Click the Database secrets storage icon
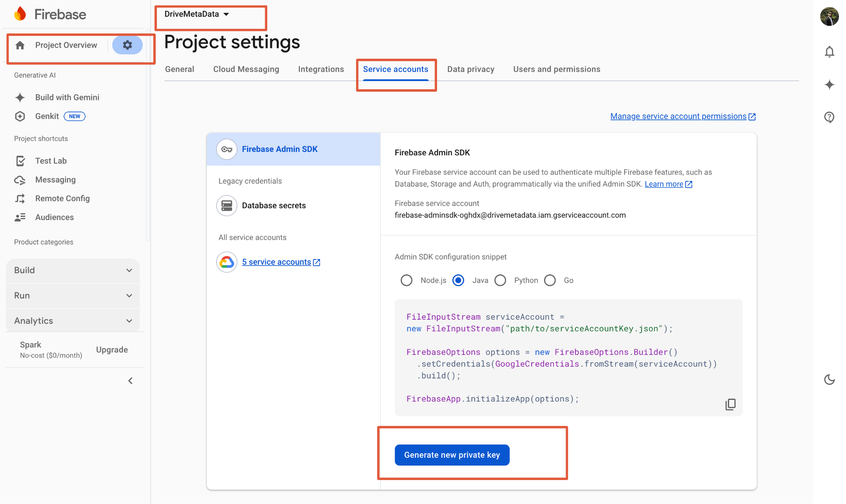Image resolution: width=846 pixels, height=504 pixels. coord(227,206)
